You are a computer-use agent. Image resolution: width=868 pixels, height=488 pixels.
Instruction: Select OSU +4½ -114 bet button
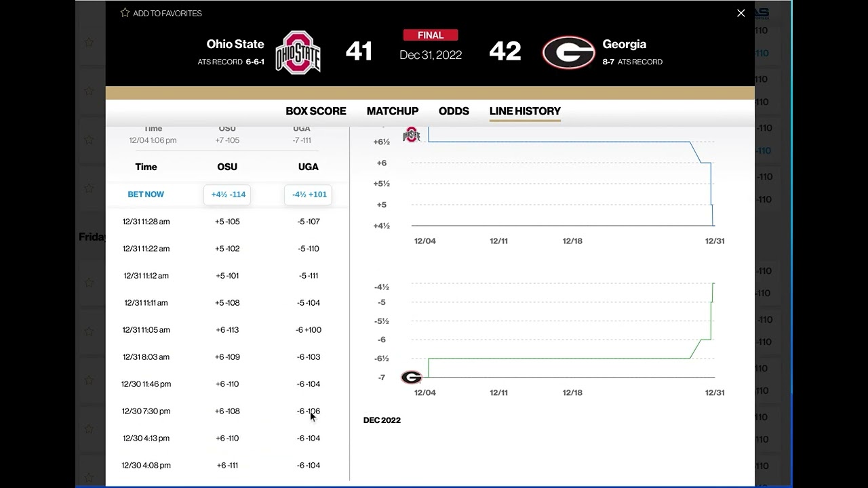point(228,195)
